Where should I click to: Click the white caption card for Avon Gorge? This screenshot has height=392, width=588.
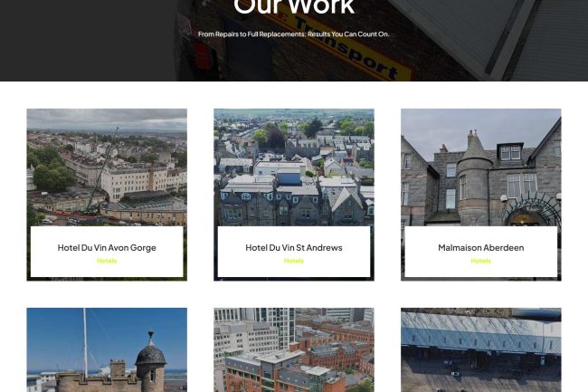[107, 252]
